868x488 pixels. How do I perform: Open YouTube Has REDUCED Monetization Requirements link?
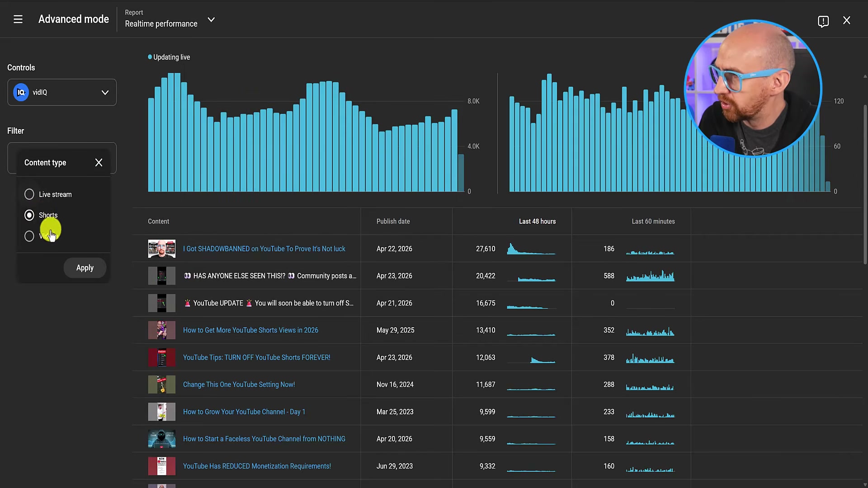257,466
